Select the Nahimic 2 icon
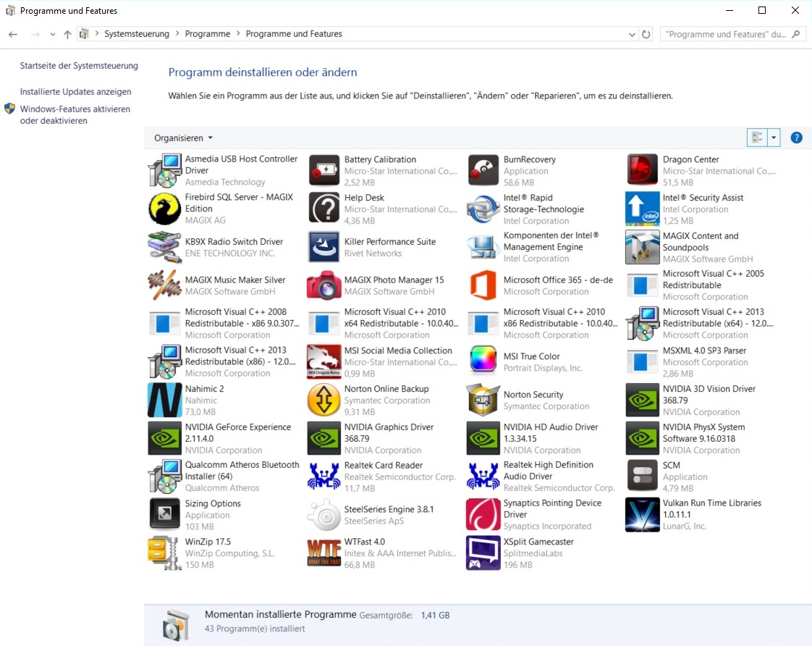This screenshot has width=812, height=646. tap(165, 400)
